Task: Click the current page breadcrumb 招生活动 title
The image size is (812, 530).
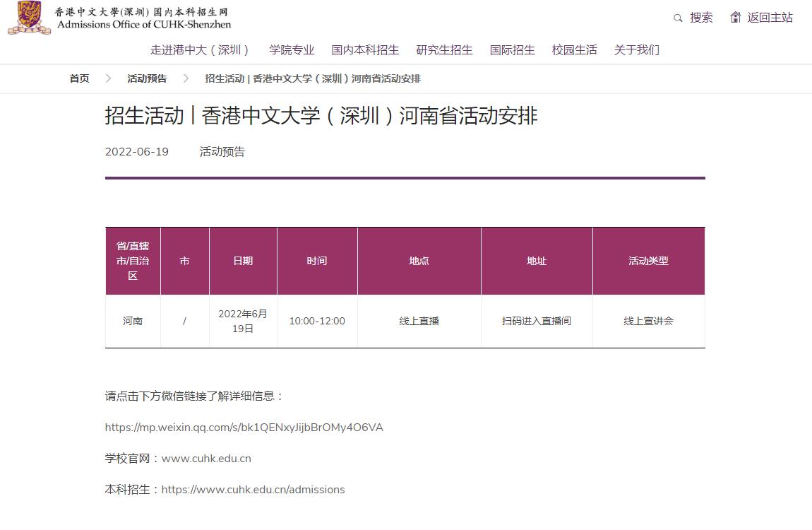Action: 313,78
